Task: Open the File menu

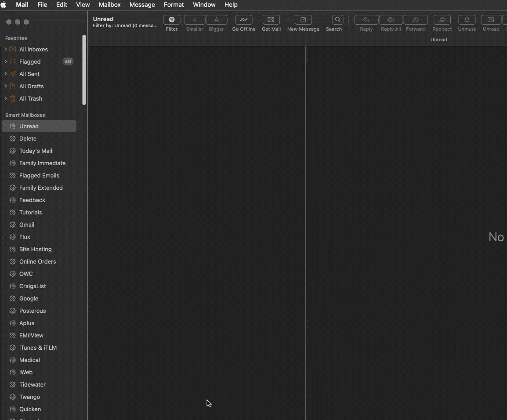Action: tap(42, 5)
